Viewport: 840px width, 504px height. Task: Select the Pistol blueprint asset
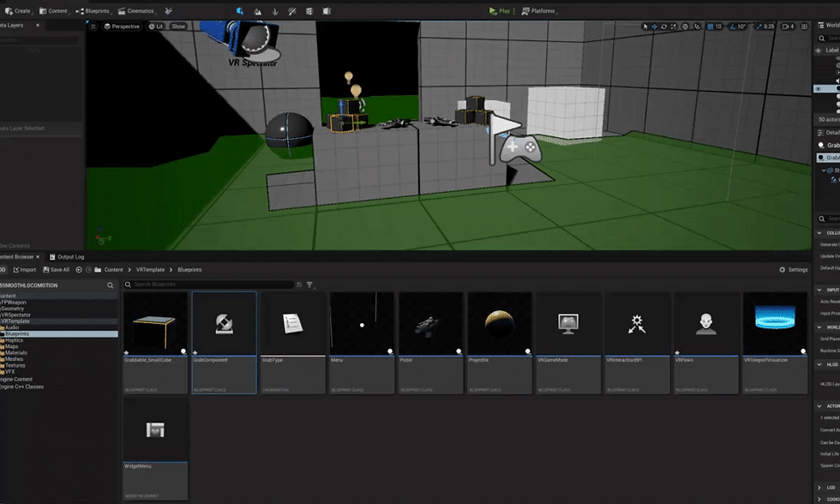(430, 343)
